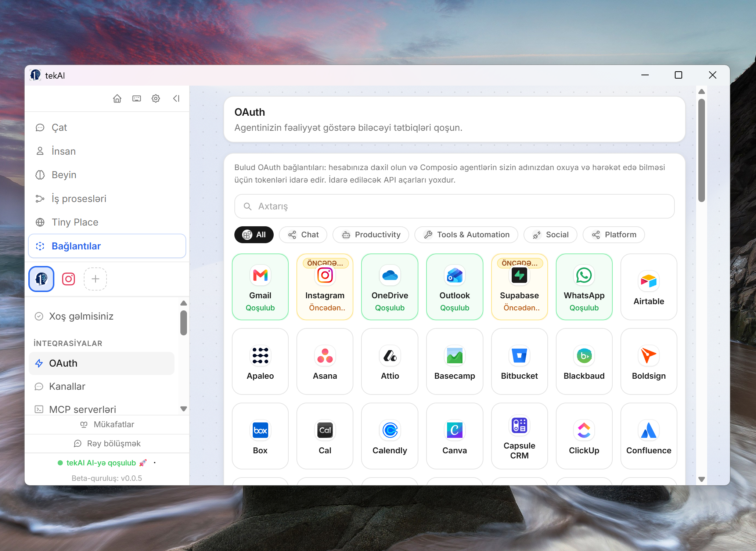
Task: Filter integrations by Platform
Action: (614, 235)
